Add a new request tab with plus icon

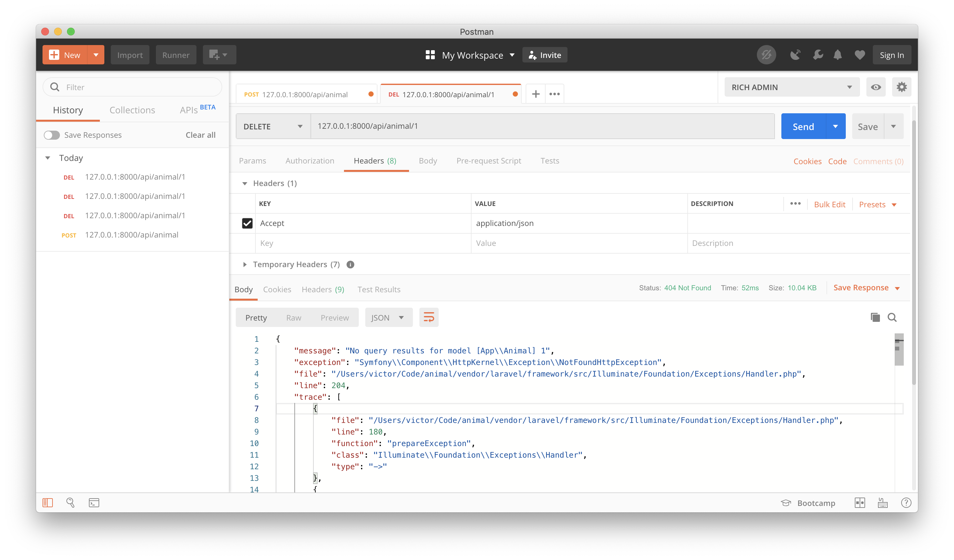536,94
